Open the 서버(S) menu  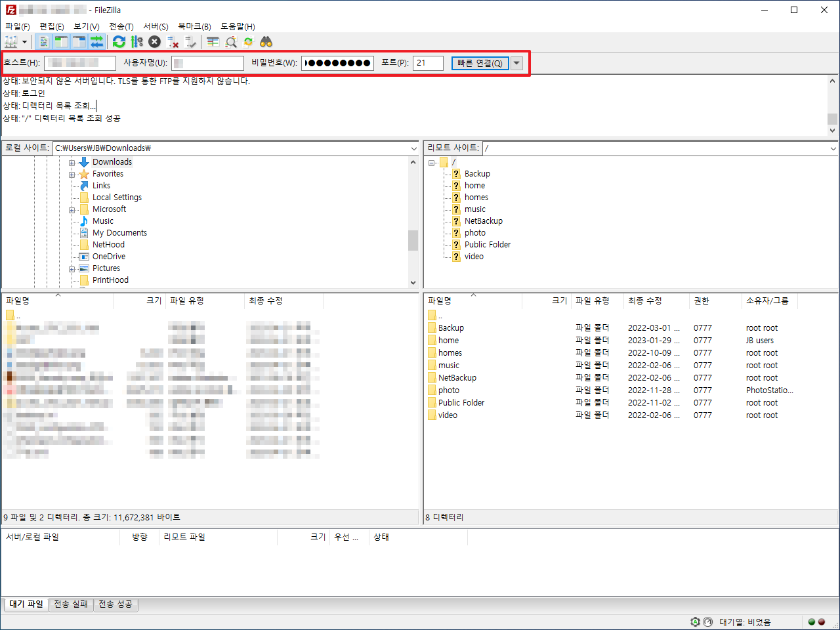coord(156,26)
